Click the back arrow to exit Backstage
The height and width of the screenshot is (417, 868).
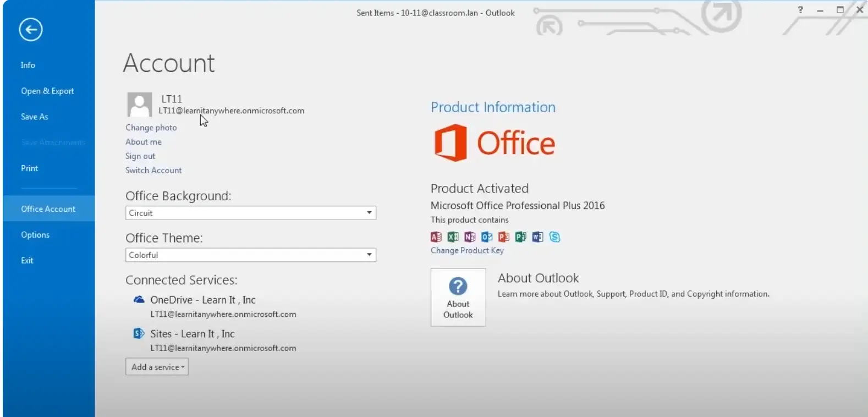[x=31, y=30]
